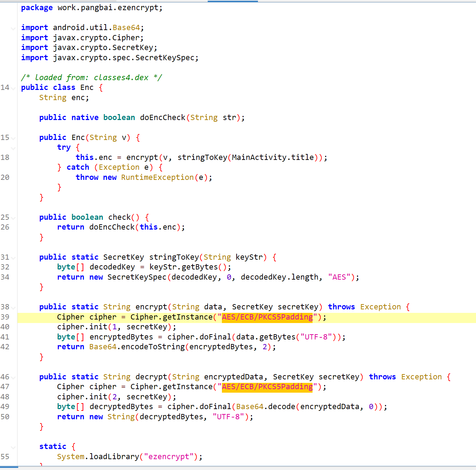This screenshot has width=476, height=470.
Task: Fold the Enc constructor at line 15
Action: pyautogui.click(x=13, y=138)
